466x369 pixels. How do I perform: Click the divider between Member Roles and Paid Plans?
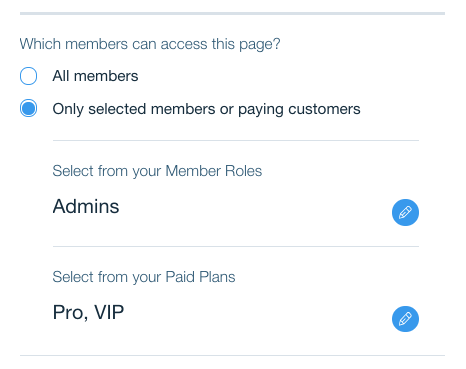(236, 247)
